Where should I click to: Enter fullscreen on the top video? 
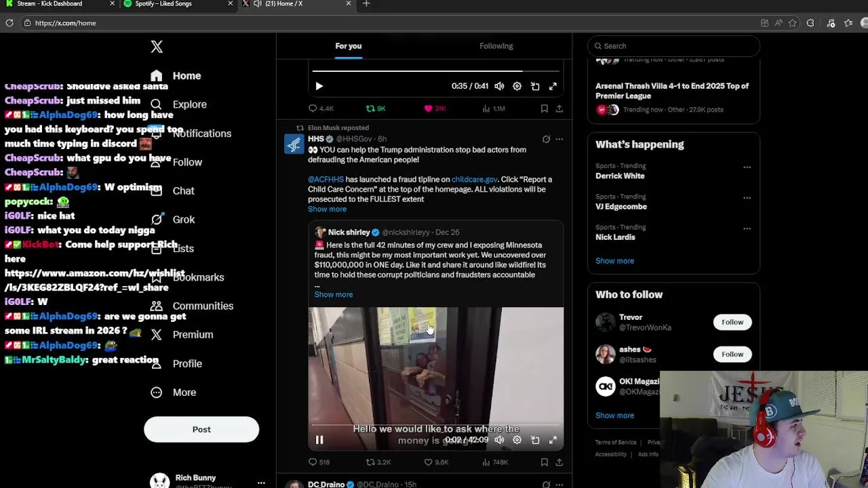(553, 86)
